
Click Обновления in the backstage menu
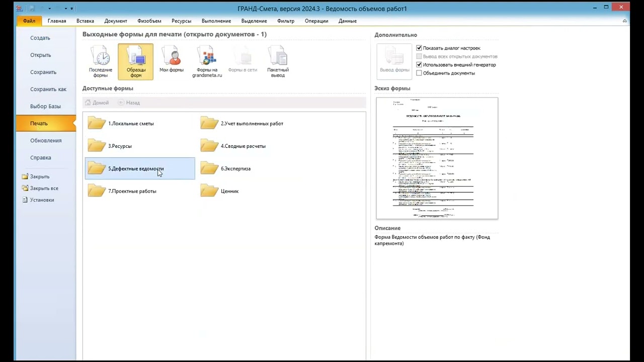pyautogui.click(x=46, y=140)
